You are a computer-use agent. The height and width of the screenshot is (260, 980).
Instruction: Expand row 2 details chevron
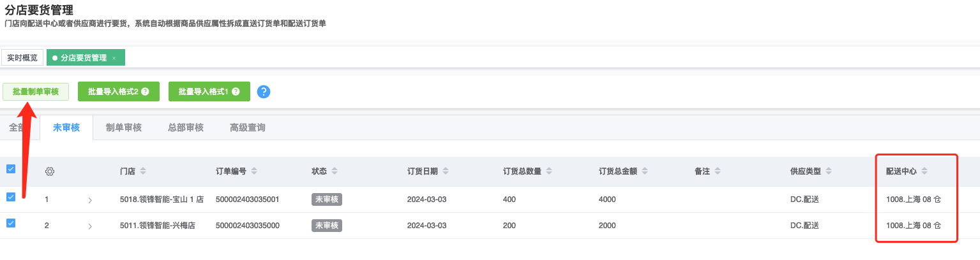click(90, 226)
